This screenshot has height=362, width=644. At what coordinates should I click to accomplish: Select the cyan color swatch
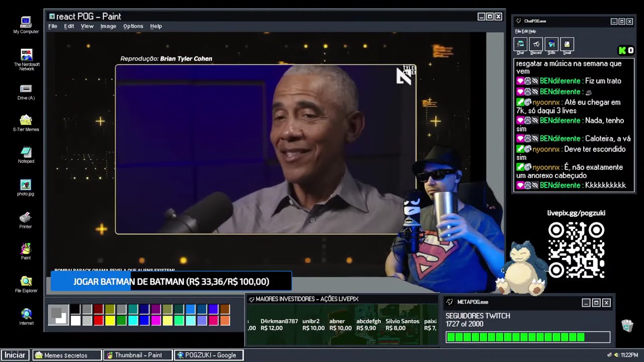pyautogui.click(x=133, y=320)
